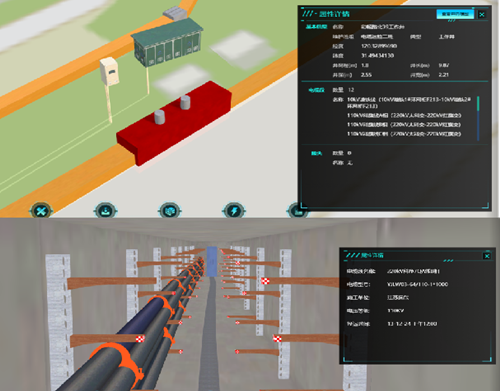The width and height of the screenshot is (500, 391).
Task: Click the 3D cube round icon
Action: pyautogui.click(x=170, y=211)
